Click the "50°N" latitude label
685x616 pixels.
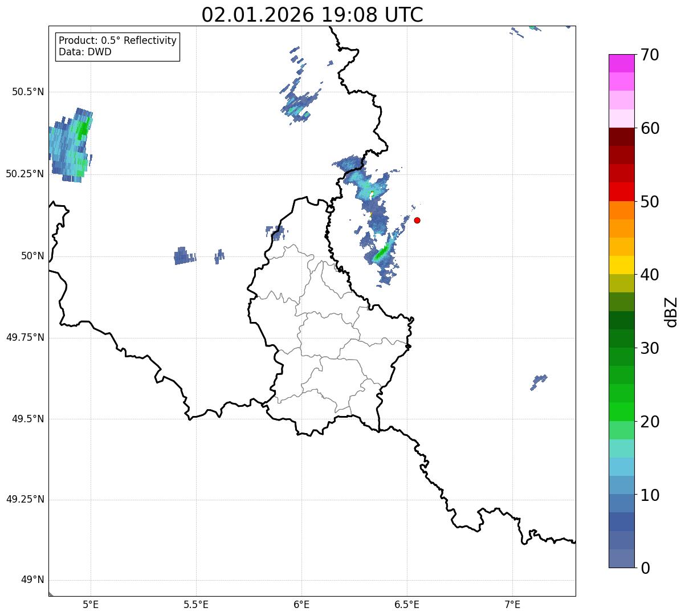coord(32,256)
